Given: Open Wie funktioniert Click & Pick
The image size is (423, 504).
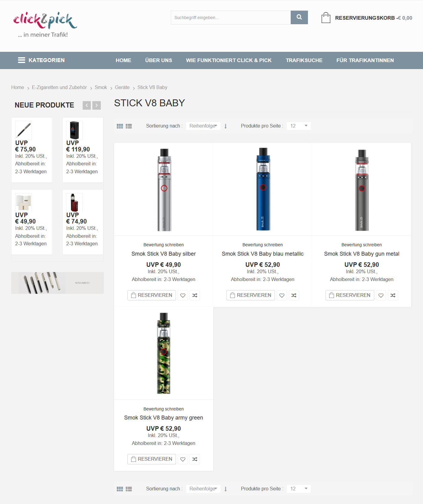Looking at the screenshot, I should pyautogui.click(x=229, y=60).
